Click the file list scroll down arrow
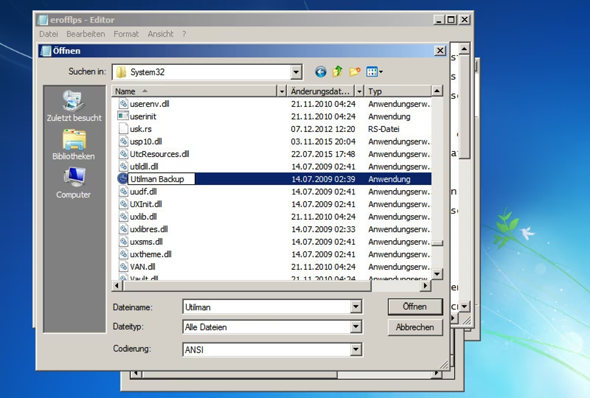The width and height of the screenshot is (590, 398). pyautogui.click(x=437, y=274)
